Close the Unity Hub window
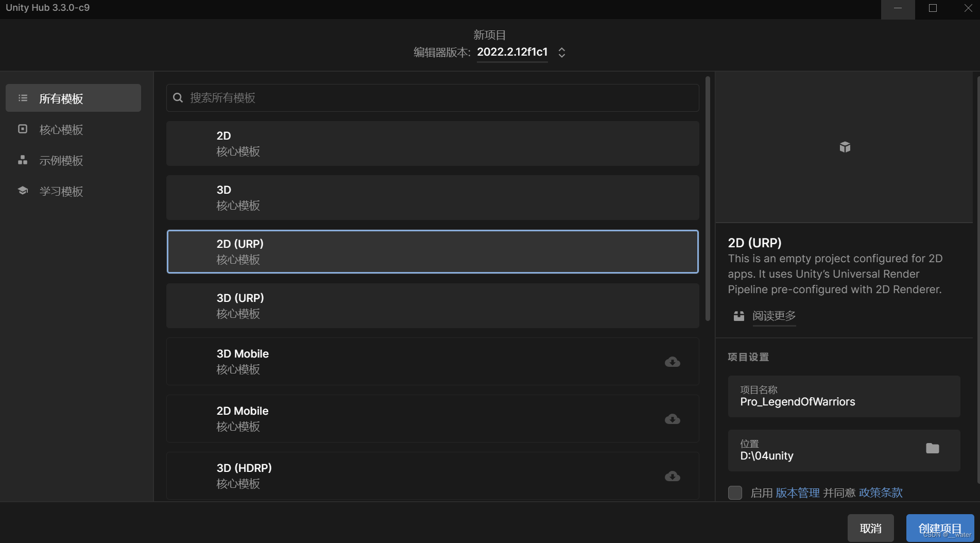Viewport: 980px width, 543px height. [x=968, y=9]
